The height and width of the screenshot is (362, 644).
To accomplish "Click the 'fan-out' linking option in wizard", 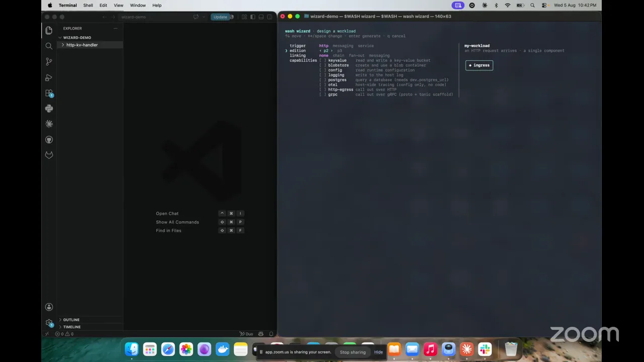I will [357, 56].
